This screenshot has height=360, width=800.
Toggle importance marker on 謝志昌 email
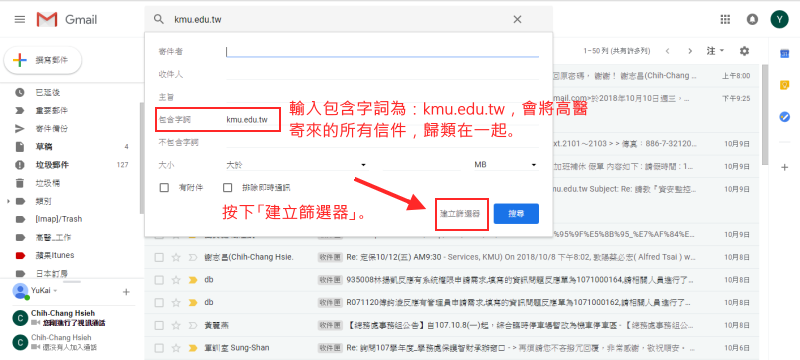click(x=193, y=257)
